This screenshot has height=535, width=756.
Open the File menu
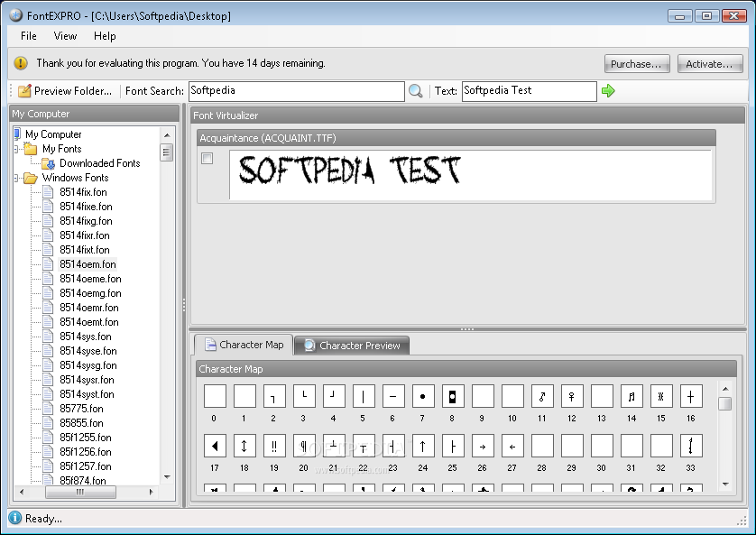pyautogui.click(x=29, y=36)
